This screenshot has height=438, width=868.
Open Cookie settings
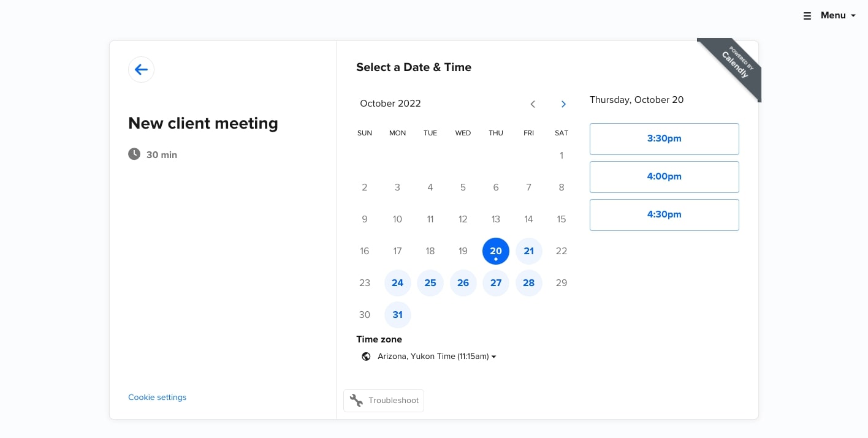click(x=157, y=397)
